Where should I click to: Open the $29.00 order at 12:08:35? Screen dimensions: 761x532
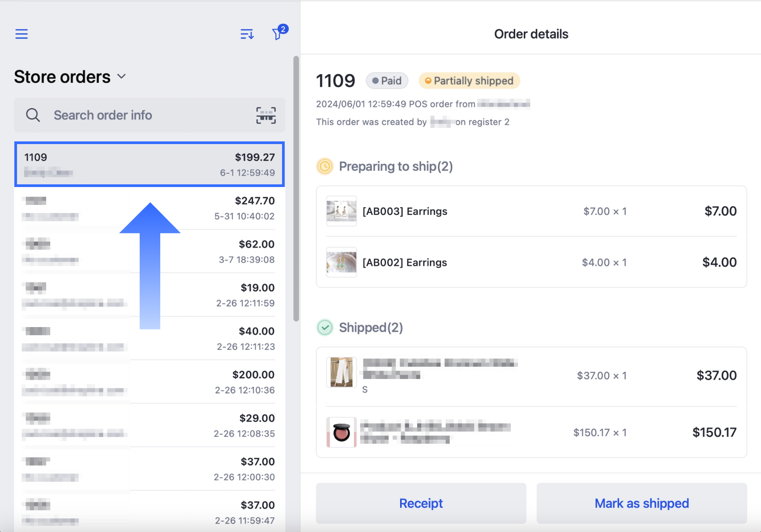click(x=150, y=425)
